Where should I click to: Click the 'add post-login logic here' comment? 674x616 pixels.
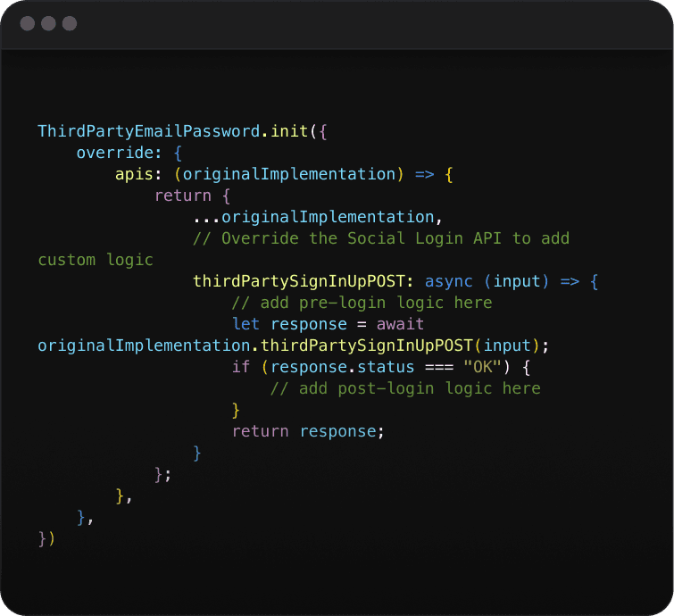pyautogui.click(x=405, y=388)
